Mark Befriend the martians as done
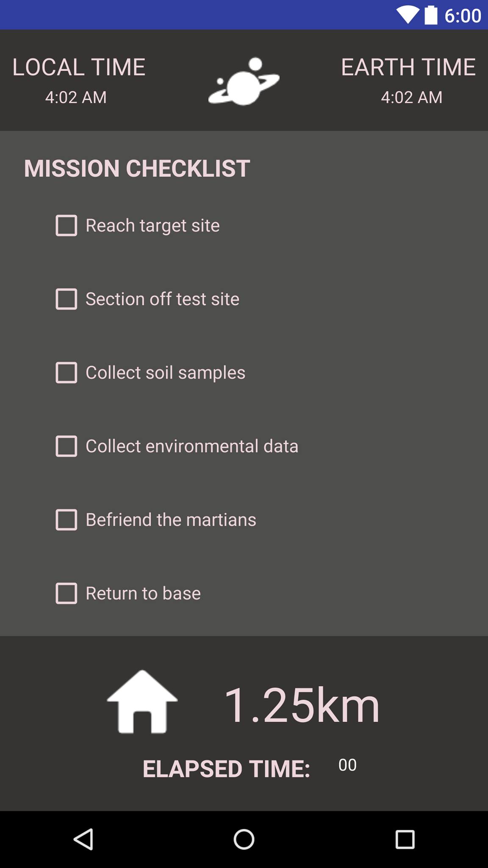 [x=67, y=520]
